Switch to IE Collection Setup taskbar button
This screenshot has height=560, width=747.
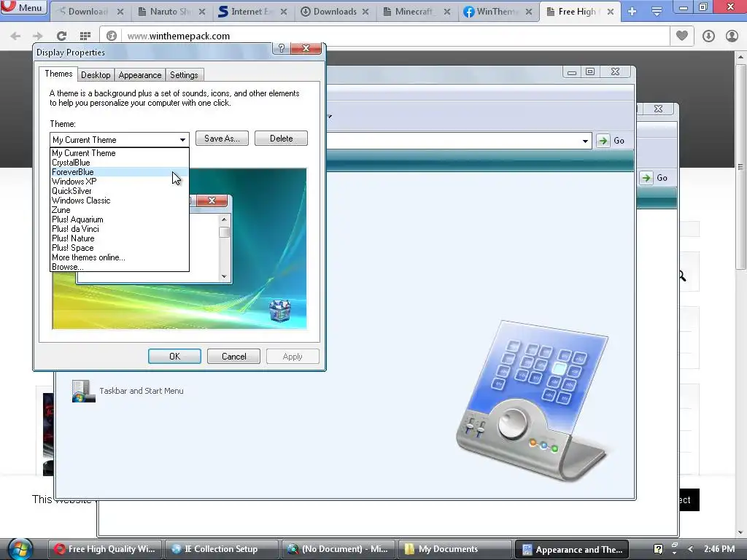coord(221,549)
